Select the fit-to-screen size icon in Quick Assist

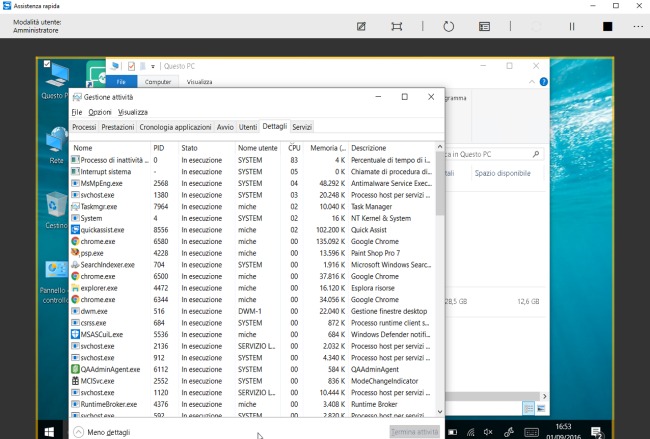[x=397, y=27]
